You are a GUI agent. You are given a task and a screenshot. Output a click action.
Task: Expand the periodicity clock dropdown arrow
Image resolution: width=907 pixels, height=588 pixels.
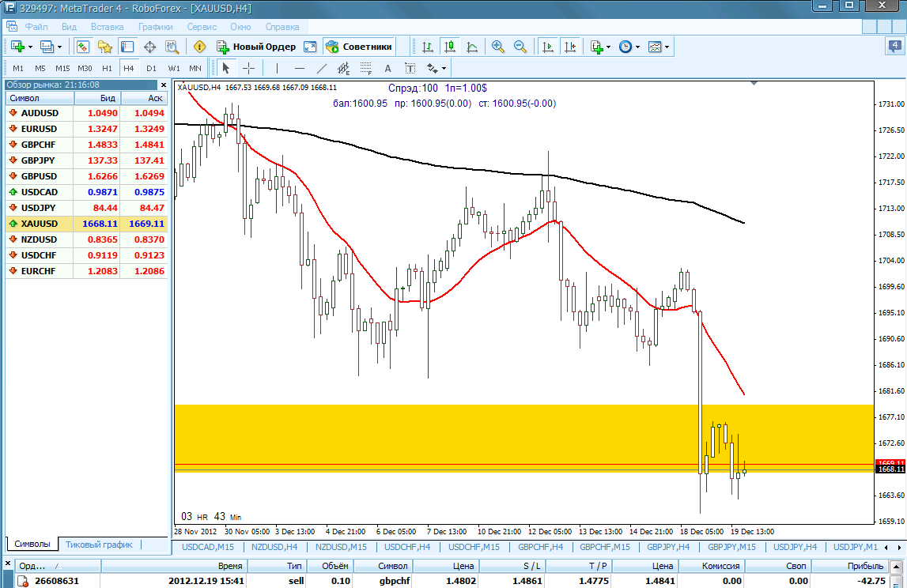[638, 47]
